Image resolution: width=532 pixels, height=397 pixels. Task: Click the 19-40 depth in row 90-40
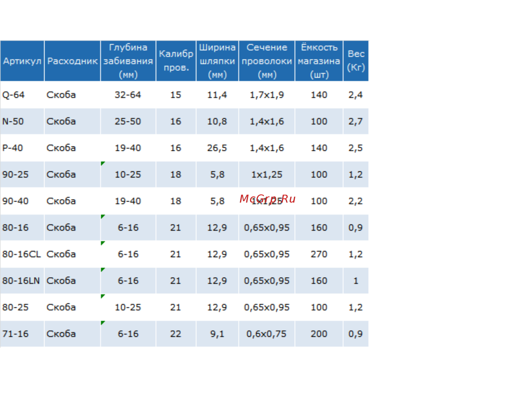(128, 201)
